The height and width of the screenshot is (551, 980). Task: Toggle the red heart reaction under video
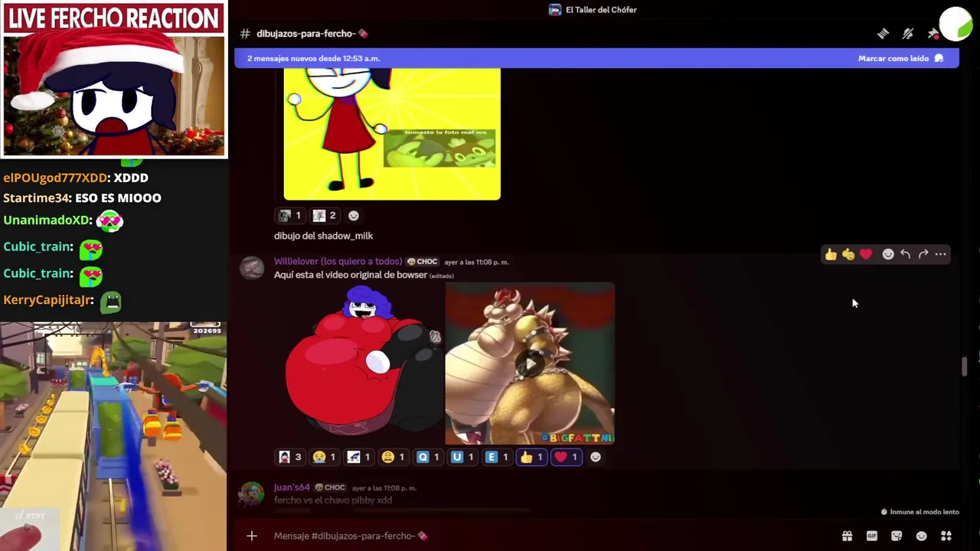coord(566,457)
